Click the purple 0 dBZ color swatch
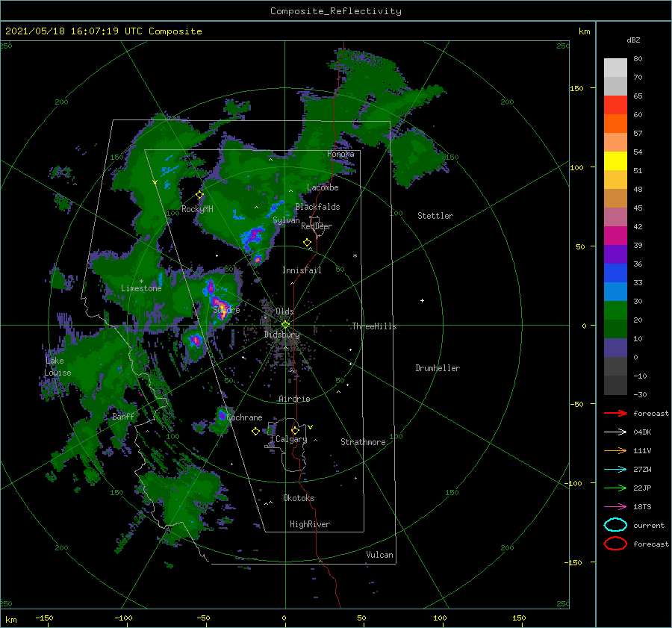The image size is (672, 628). [615, 348]
